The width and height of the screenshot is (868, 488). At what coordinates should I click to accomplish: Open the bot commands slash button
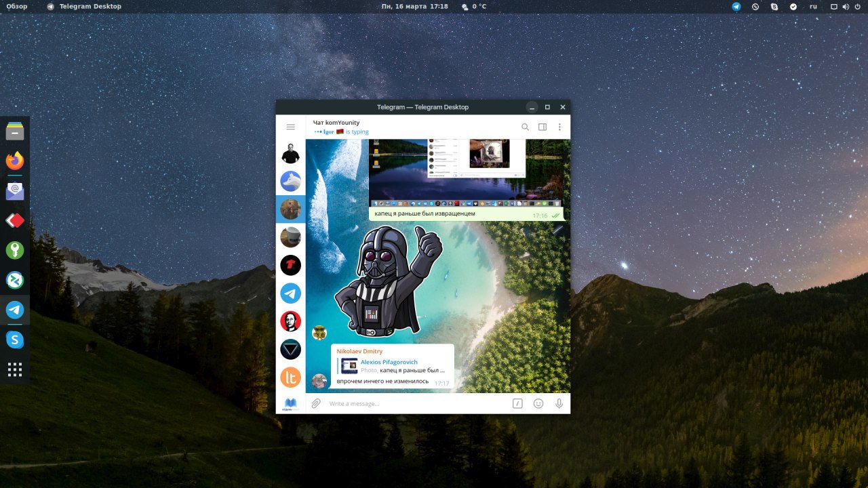(x=517, y=403)
